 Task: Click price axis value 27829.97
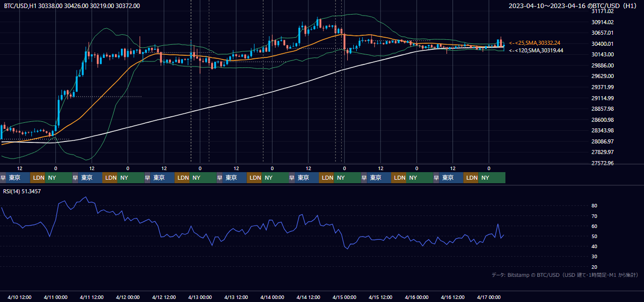point(602,152)
